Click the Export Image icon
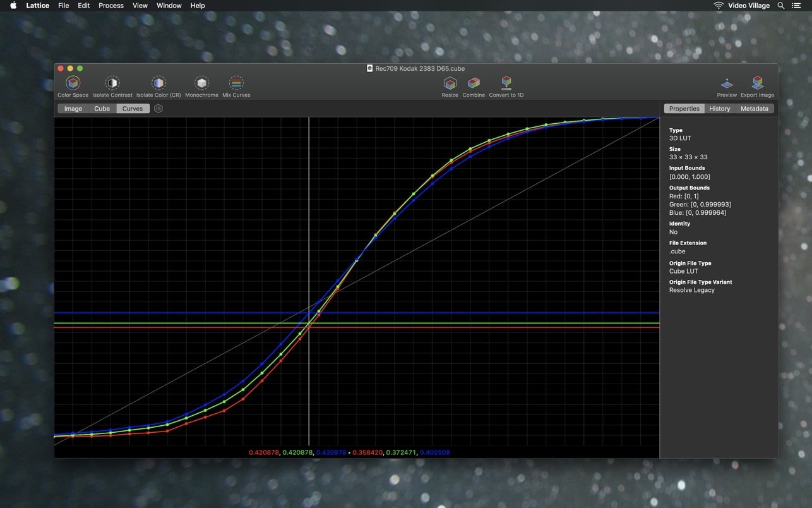 pos(758,83)
